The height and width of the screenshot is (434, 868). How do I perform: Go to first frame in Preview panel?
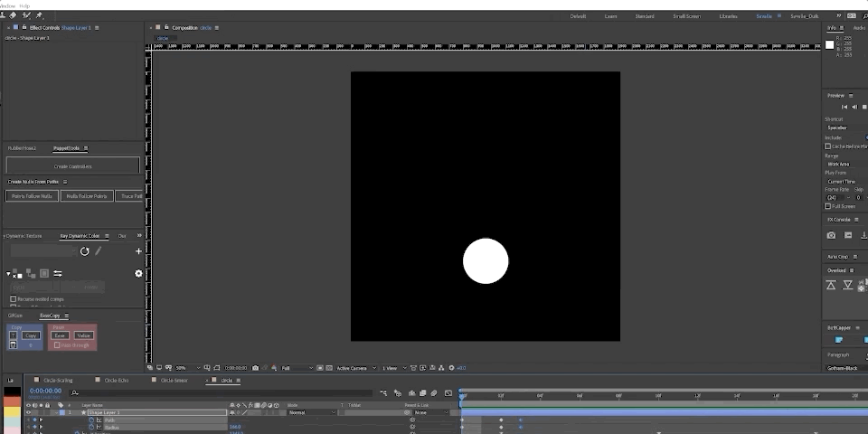pos(844,107)
